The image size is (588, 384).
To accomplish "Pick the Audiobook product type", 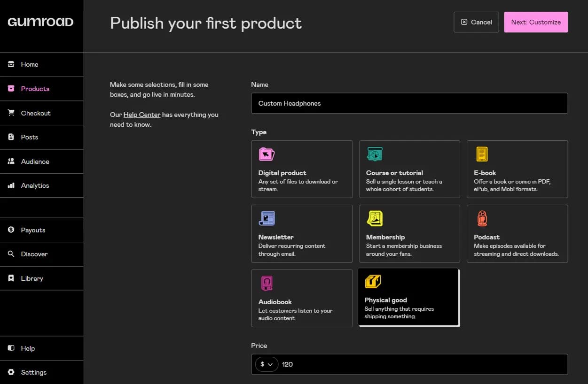I will [x=302, y=298].
